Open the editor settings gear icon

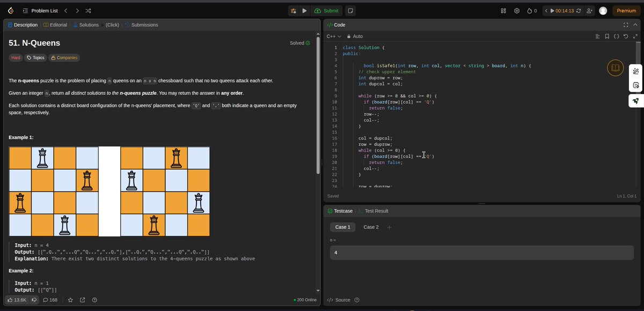point(516,10)
